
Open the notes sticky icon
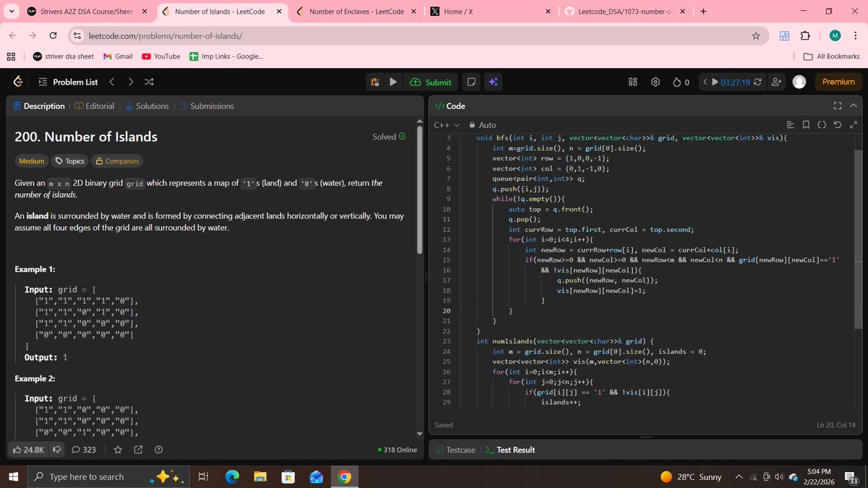[x=470, y=82]
